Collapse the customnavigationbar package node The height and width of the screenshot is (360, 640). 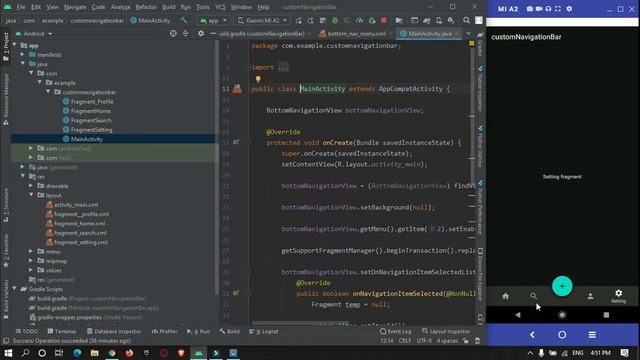(x=48, y=92)
